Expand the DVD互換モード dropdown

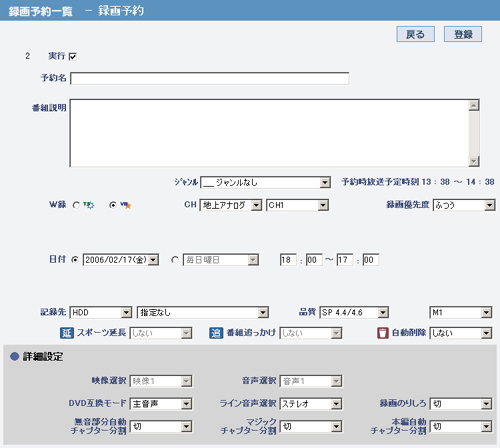161,404
